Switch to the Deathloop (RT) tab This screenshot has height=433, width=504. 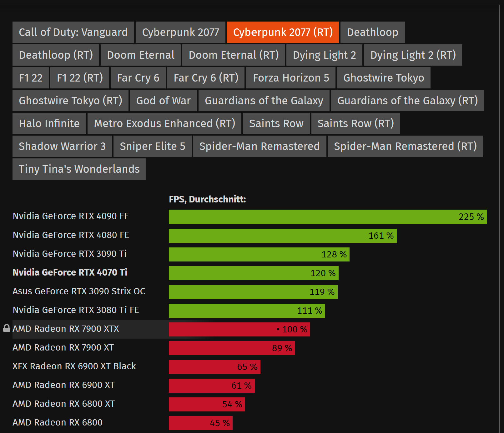pyautogui.click(x=56, y=55)
